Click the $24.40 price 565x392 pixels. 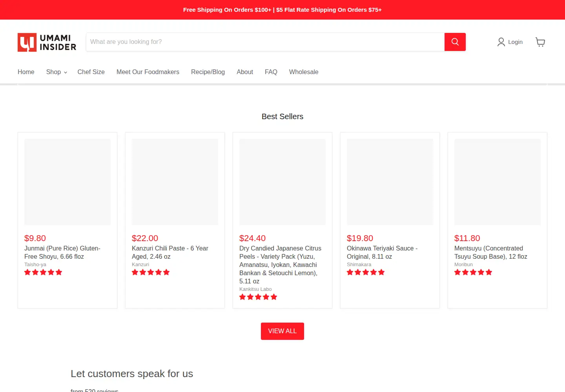coord(252,238)
